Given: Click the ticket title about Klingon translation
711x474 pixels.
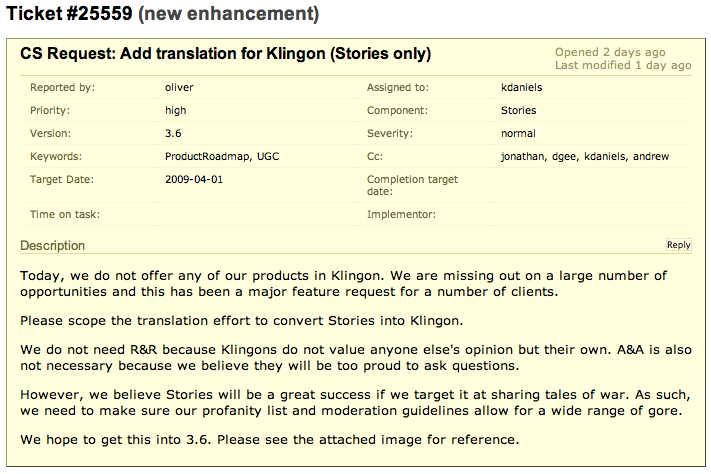Looking at the screenshot, I should [x=225, y=54].
